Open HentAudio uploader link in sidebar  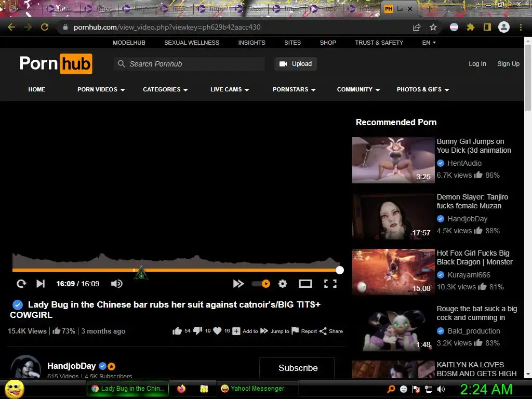pos(464,163)
